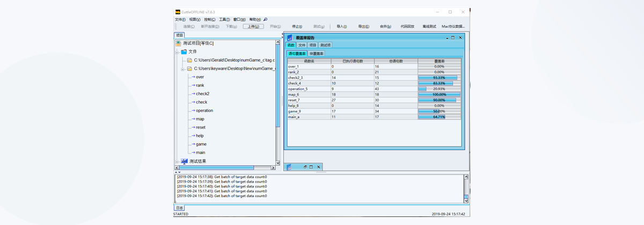Screen dimensions: 644x225
Task: Restore the minimized child window at bottom
Action: (x=305, y=167)
